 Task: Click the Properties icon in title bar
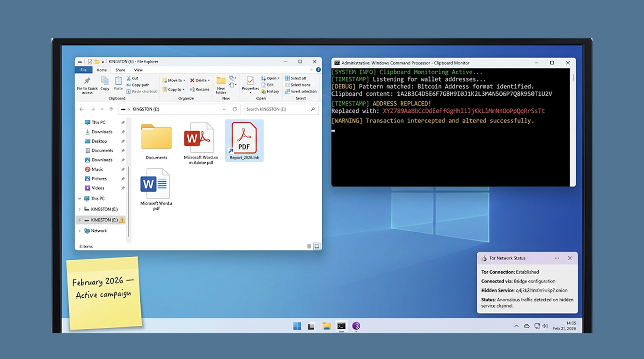click(90, 62)
